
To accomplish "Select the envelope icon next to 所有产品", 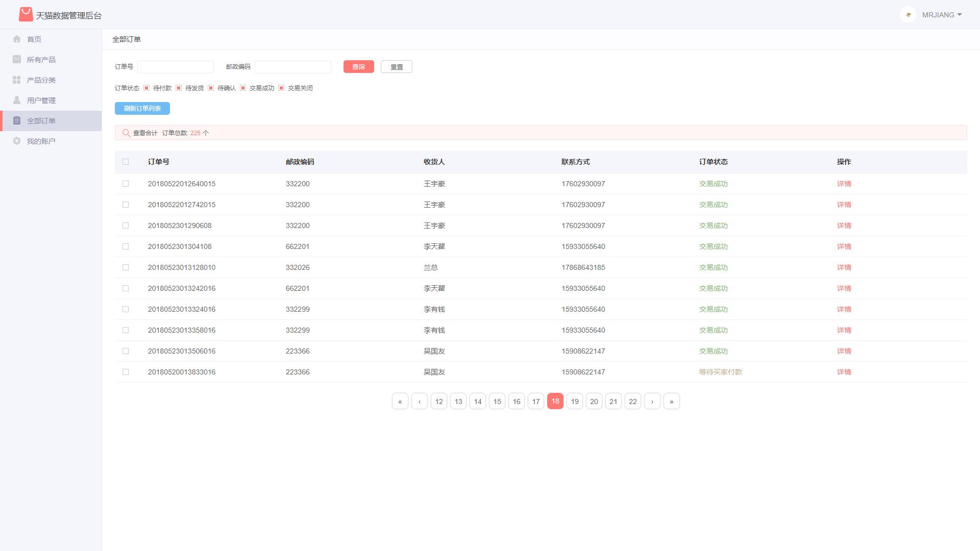I will (17, 59).
